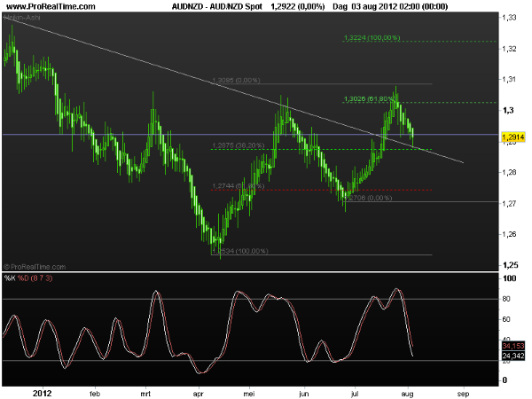Screen dimensions: 532x399
Task: Click the 1,31 price axis value
Action: click(x=509, y=79)
